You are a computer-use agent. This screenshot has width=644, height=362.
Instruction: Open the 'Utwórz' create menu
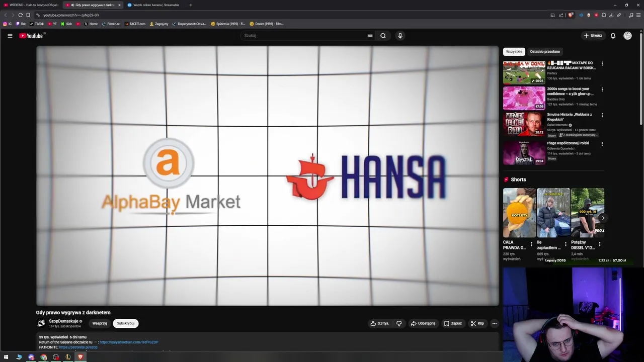[x=593, y=36]
